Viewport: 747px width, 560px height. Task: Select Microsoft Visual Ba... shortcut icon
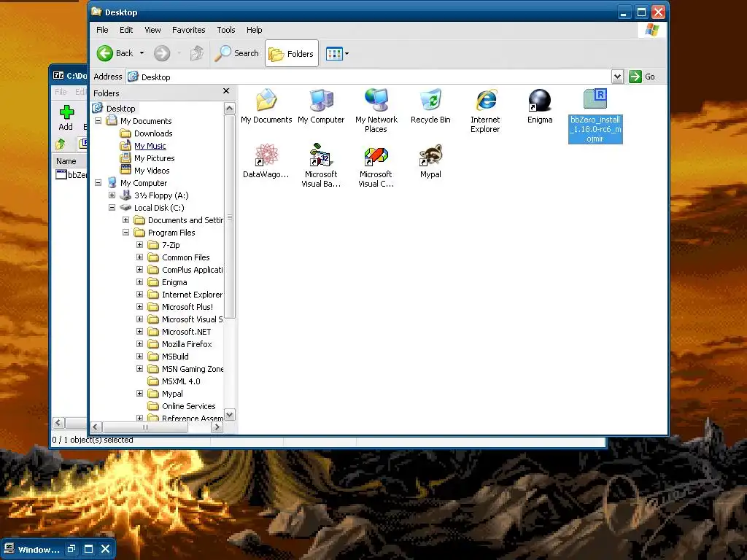point(321,166)
